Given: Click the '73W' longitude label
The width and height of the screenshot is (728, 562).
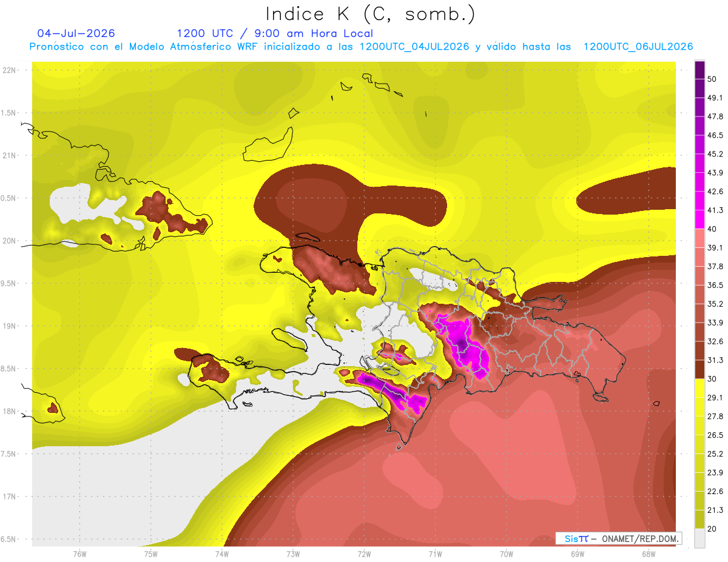Looking at the screenshot, I should click(x=293, y=554).
